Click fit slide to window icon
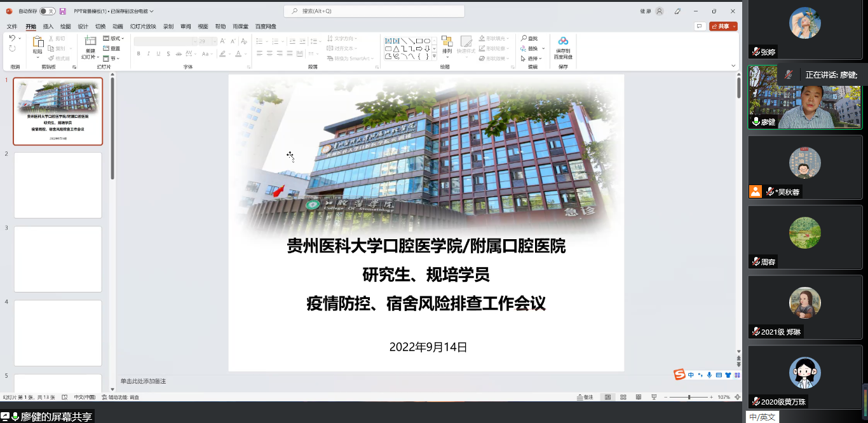The image size is (868, 423). [736, 397]
